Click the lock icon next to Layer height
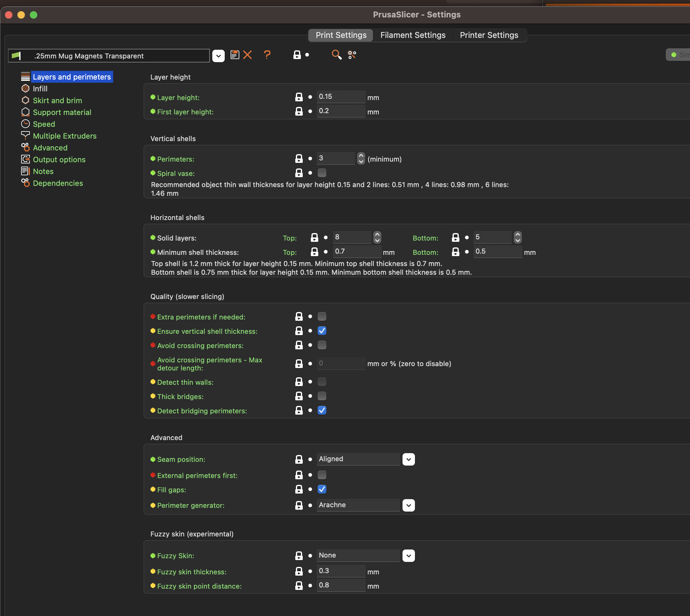 tap(298, 97)
